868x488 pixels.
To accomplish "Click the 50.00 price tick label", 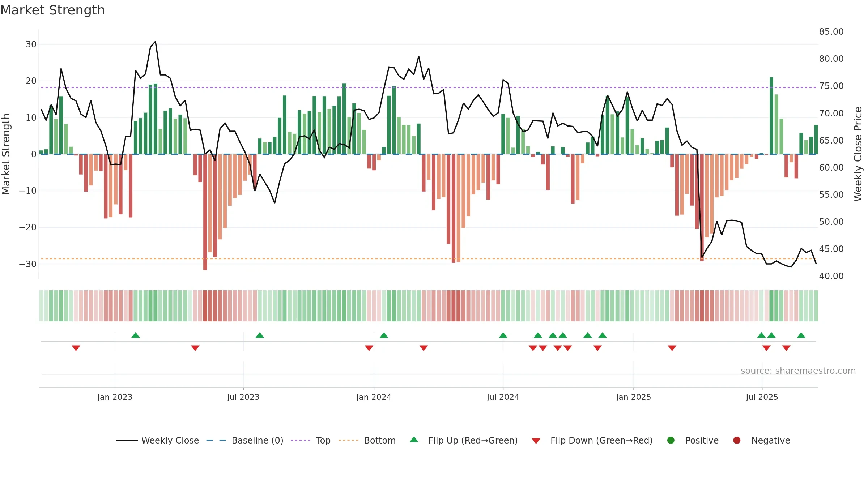I will [831, 222].
